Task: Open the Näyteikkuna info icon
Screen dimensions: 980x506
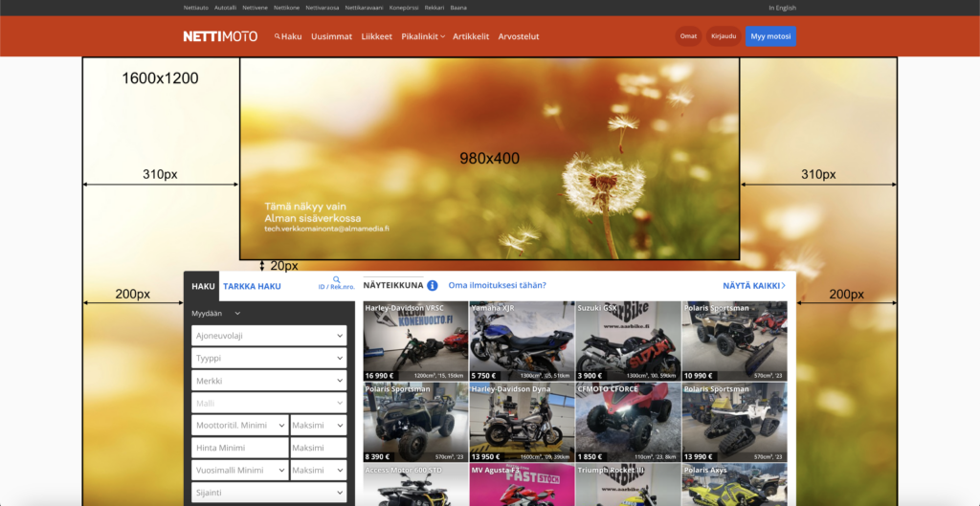Action: coord(433,285)
